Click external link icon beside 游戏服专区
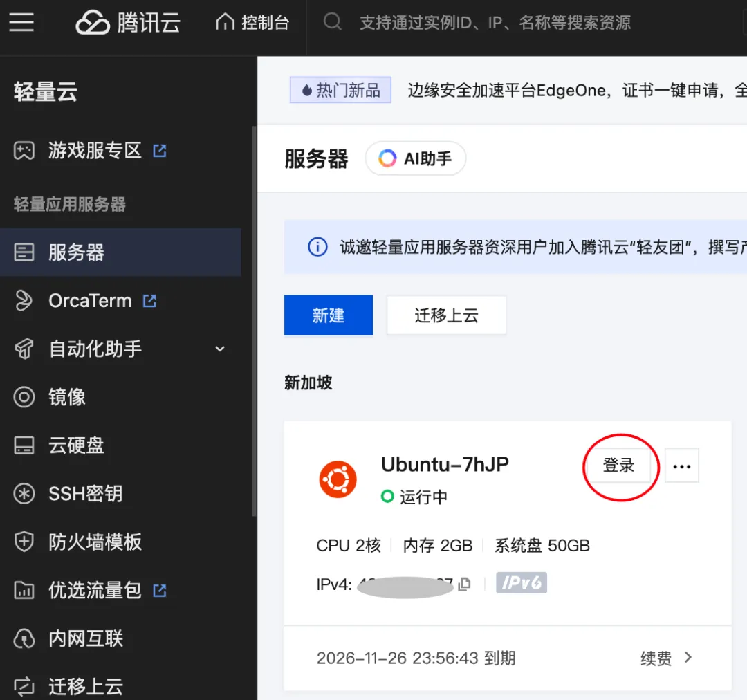The width and height of the screenshot is (747, 700). (160, 151)
